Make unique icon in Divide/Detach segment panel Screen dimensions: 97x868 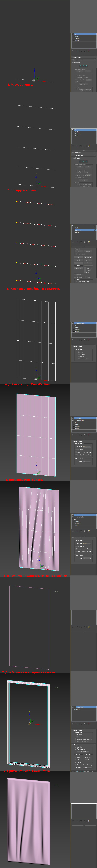(82, 242)
